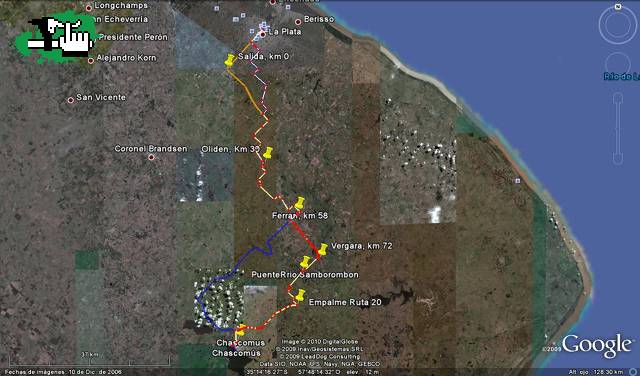
Task: Click the Oliden Km 39 yellow pushpin
Action: pyautogui.click(x=267, y=153)
